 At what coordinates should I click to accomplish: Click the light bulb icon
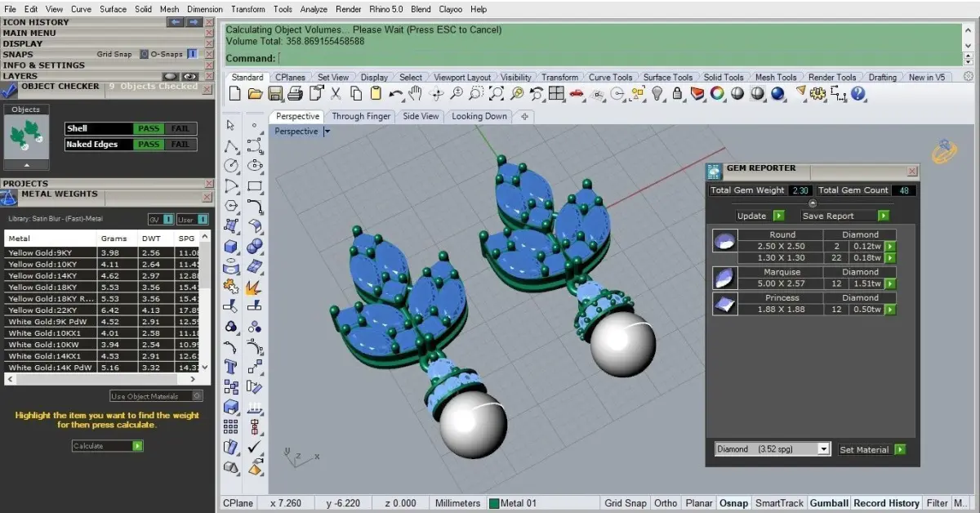tap(658, 94)
